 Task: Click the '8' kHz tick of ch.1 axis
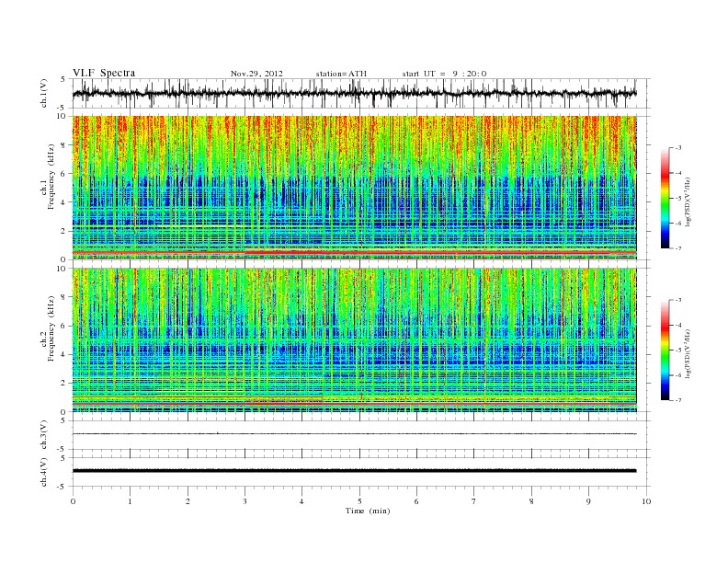click(x=64, y=145)
